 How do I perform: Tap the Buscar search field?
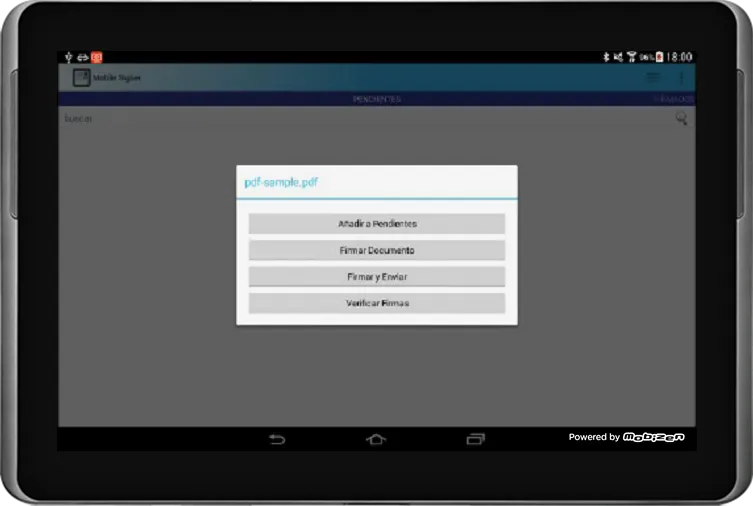click(x=365, y=119)
